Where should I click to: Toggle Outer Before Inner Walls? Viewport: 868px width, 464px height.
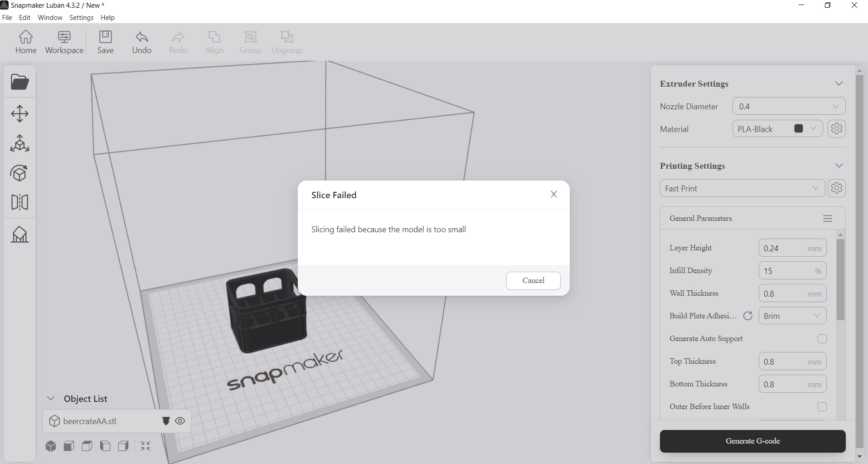coord(822,407)
